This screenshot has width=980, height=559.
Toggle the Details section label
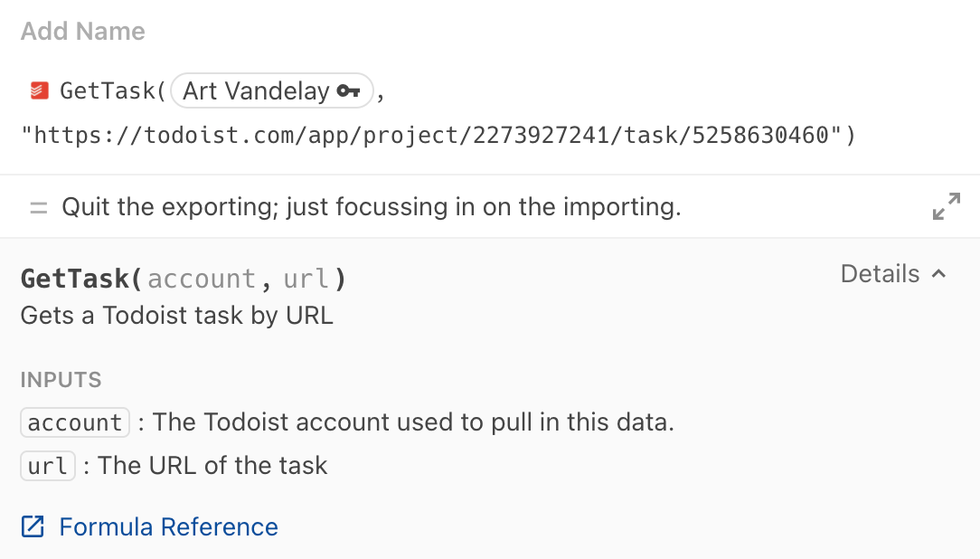click(880, 274)
